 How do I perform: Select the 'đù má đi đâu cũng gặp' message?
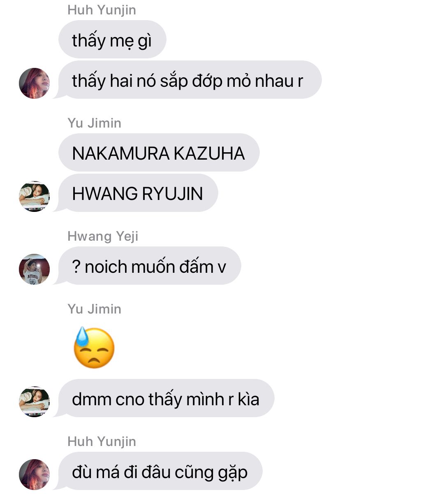point(160,471)
